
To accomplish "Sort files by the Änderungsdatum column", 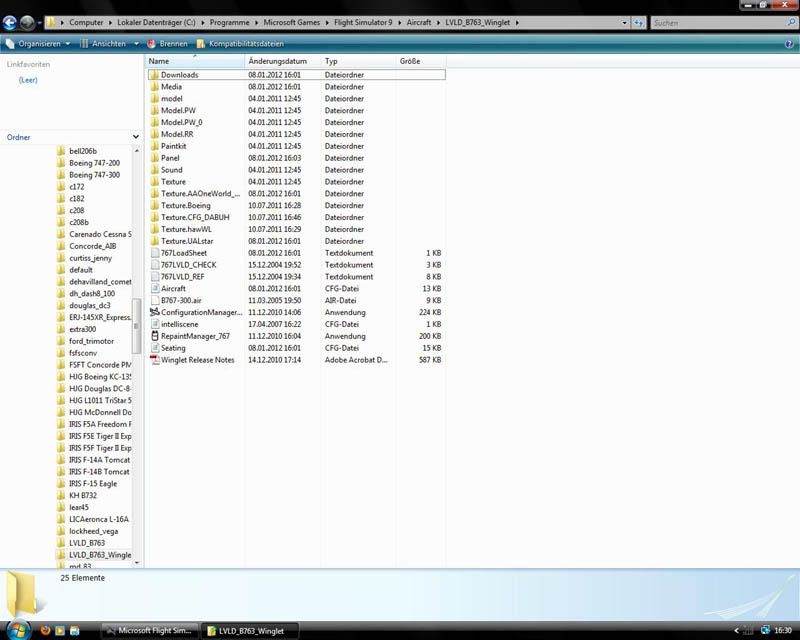I will coord(277,61).
